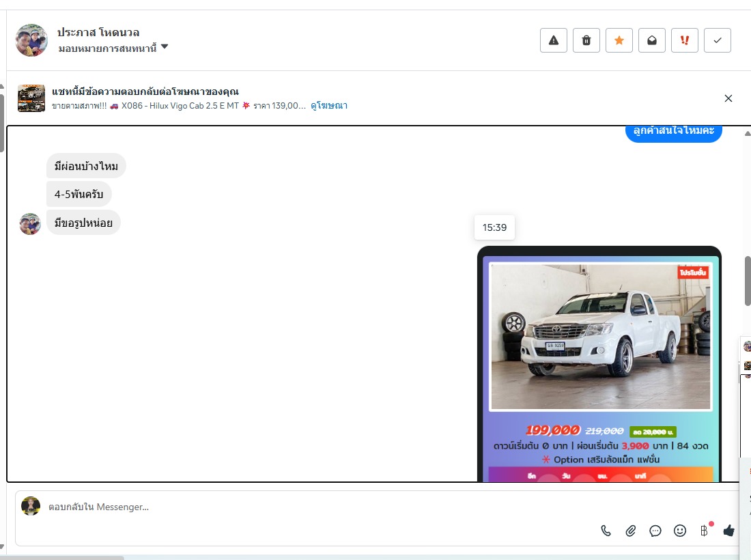Select message มีผ่อนบ้างไหม
Viewport: 751px width, 560px height.
[x=86, y=166]
